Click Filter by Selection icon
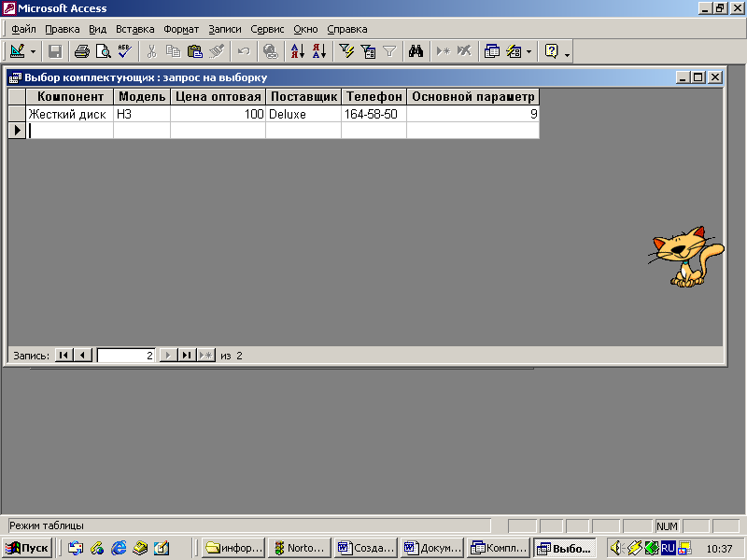The width and height of the screenshot is (747, 560). [x=346, y=51]
